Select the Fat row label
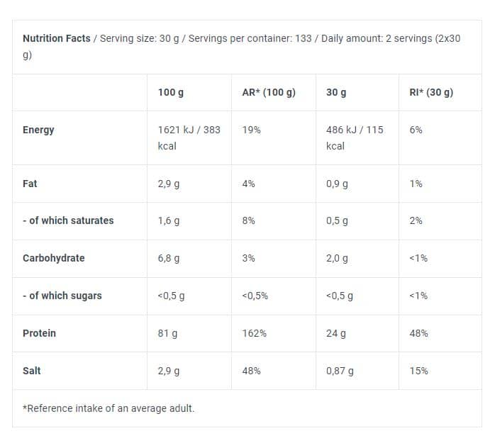 coord(30,184)
